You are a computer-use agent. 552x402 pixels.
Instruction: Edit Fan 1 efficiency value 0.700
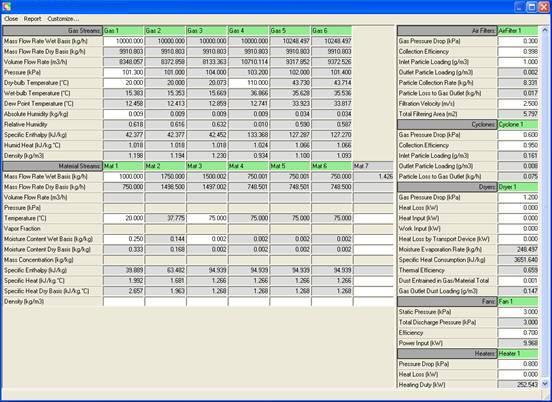click(518, 333)
